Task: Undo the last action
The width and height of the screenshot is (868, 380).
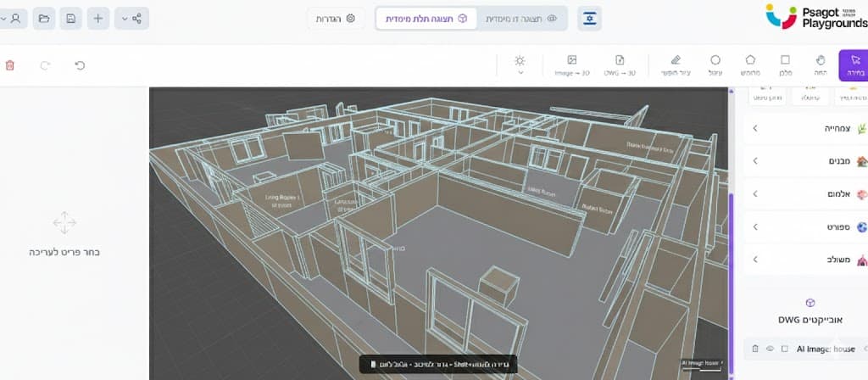Action: click(x=80, y=65)
